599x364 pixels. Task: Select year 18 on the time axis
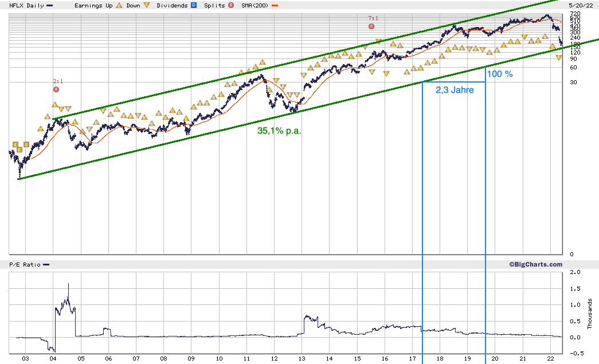pyautogui.click(x=440, y=359)
